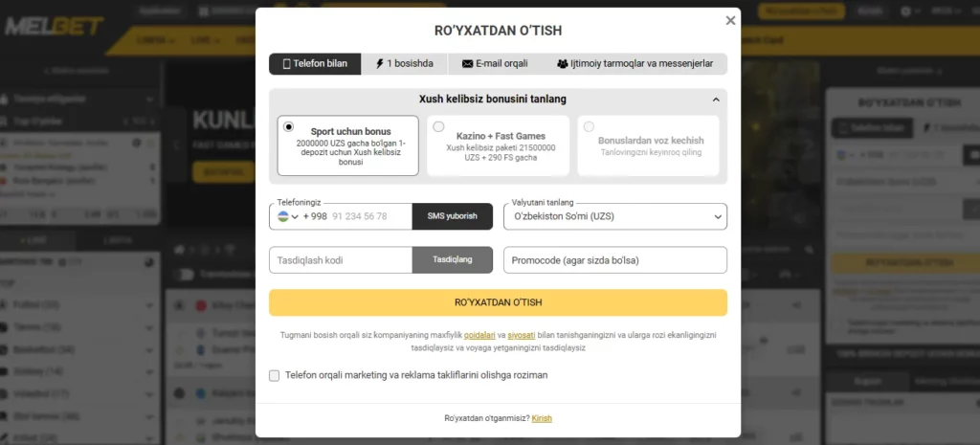Choose the 'Kazino + Fast Games' radio option

[x=438, y=127]
